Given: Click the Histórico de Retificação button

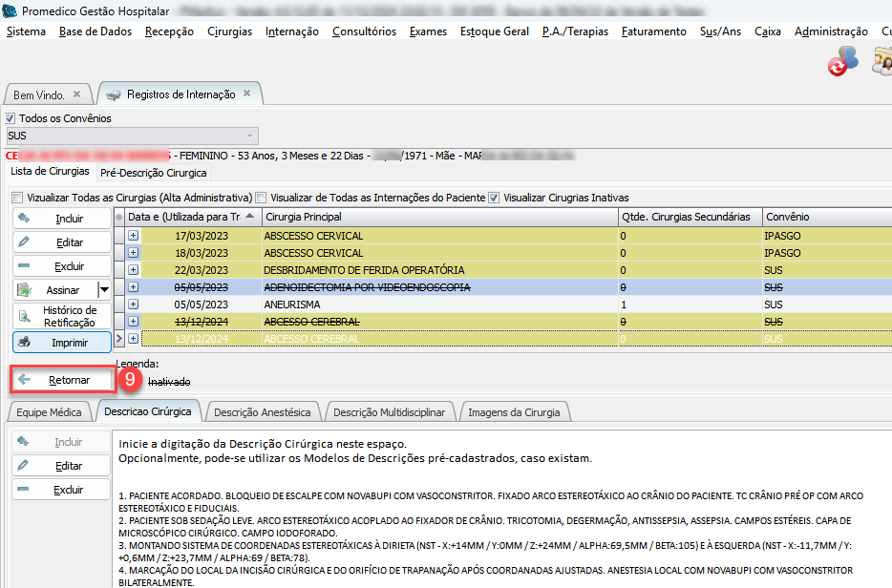Looking at the screenshot, I should (x=62, y=316).
